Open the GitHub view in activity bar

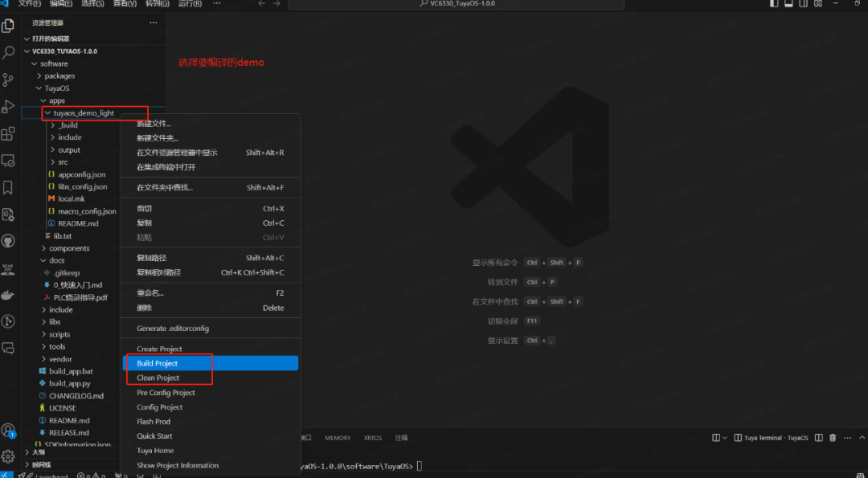point(9,241)
